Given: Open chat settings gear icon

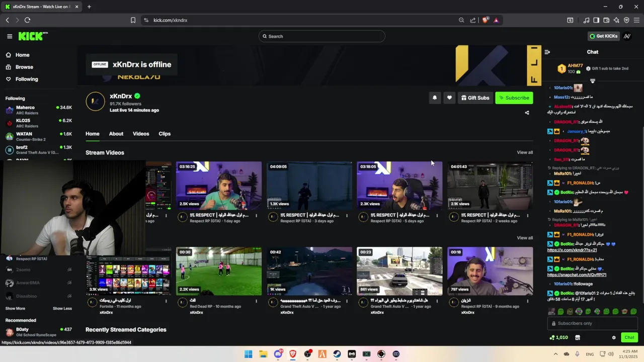Looking at the screenshot, I should coord(614,337).
